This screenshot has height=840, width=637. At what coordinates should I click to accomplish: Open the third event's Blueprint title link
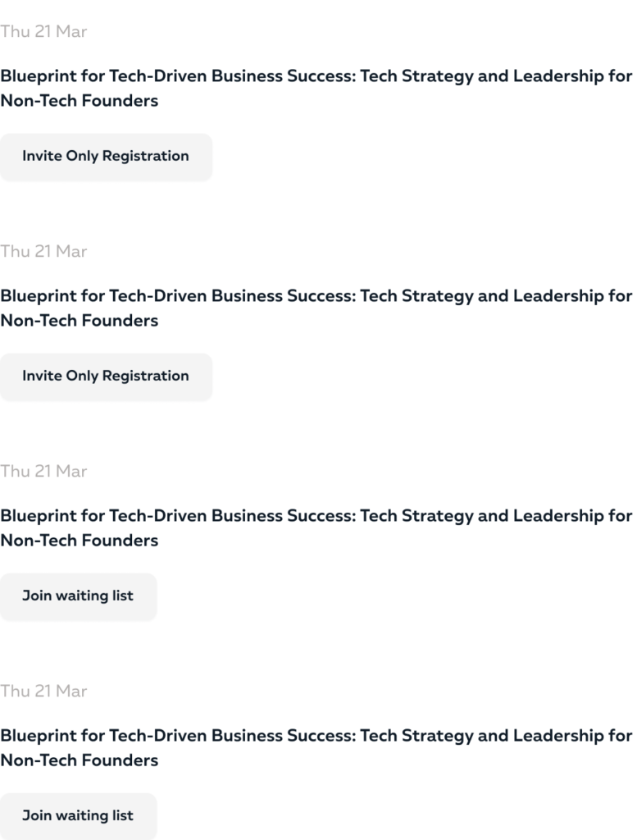click(x=316, y=516)
